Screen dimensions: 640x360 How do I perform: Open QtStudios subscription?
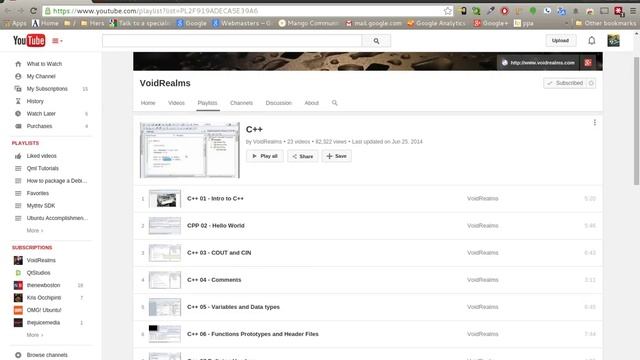pyautogui.click(x=38, y=273)
